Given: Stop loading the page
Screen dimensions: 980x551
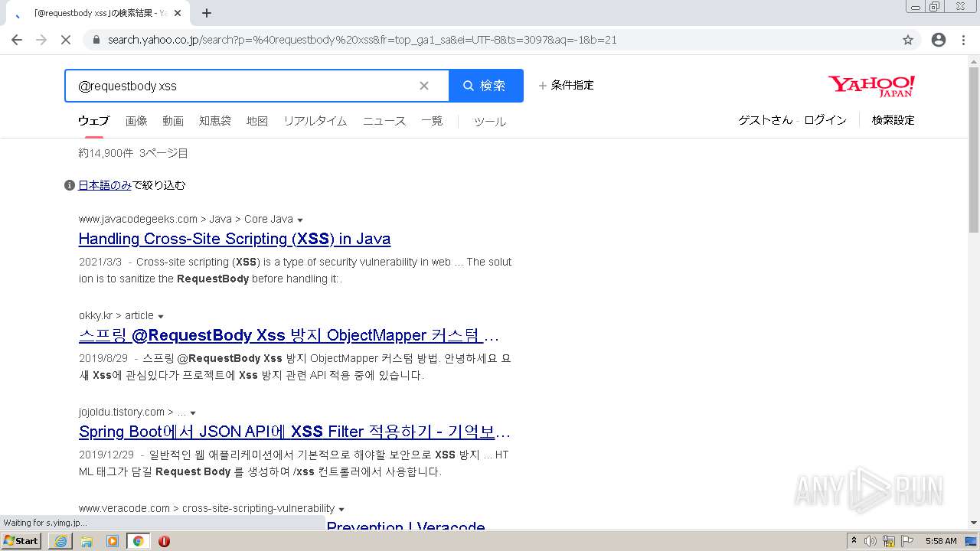Looking at the screenshot, I should pyautogui.click(x=66, y=40).
